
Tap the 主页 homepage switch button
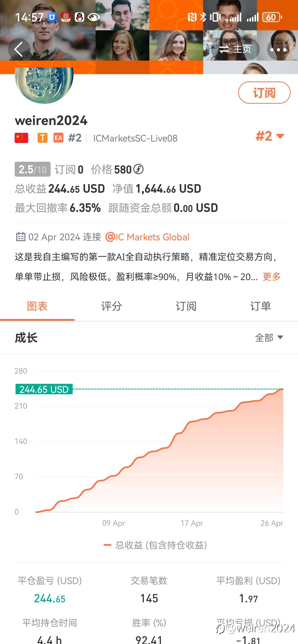235,49
